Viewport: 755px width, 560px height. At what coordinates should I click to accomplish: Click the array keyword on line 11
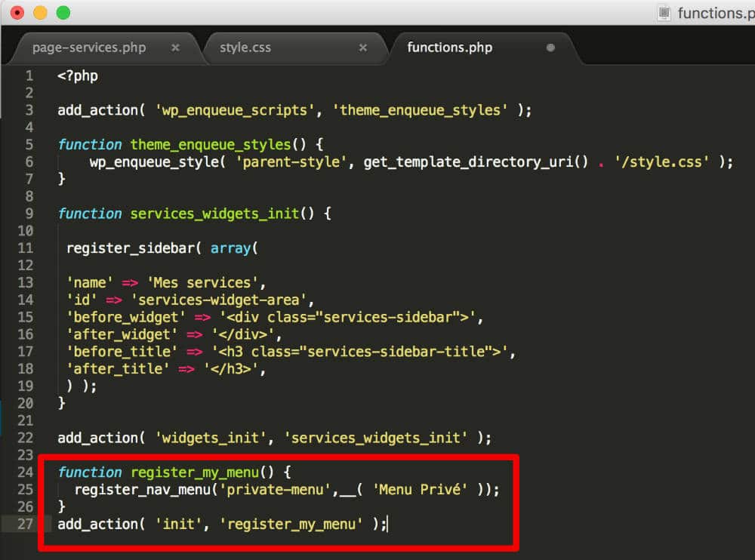pyautogui.click(x=230, y=248)
